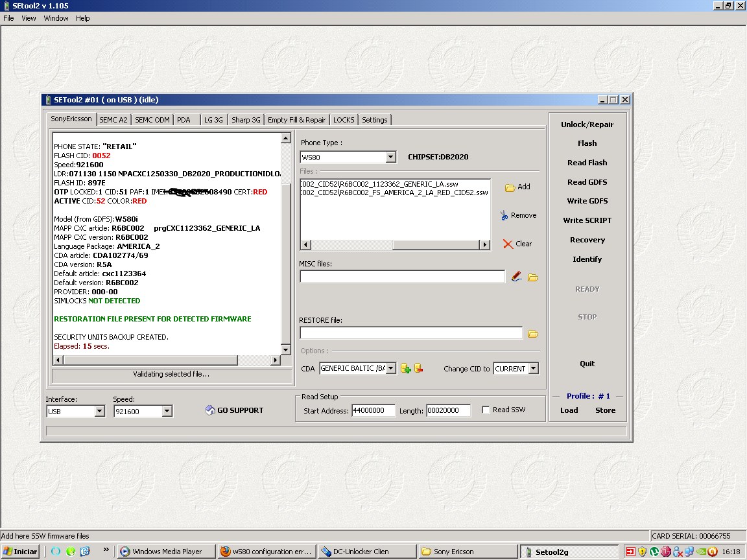Click the Recovery button
747x560 pixels.
coord(587,240)
